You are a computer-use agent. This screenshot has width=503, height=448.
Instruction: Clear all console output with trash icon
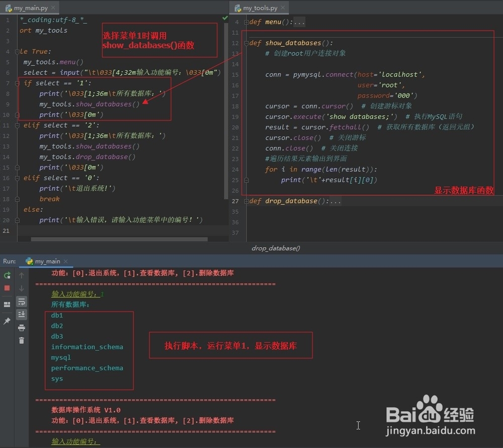[x=22, y=340]
